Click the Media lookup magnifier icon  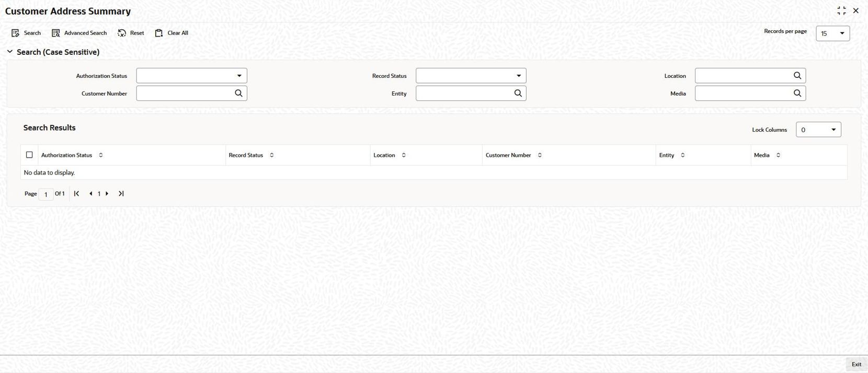point(797,93)
